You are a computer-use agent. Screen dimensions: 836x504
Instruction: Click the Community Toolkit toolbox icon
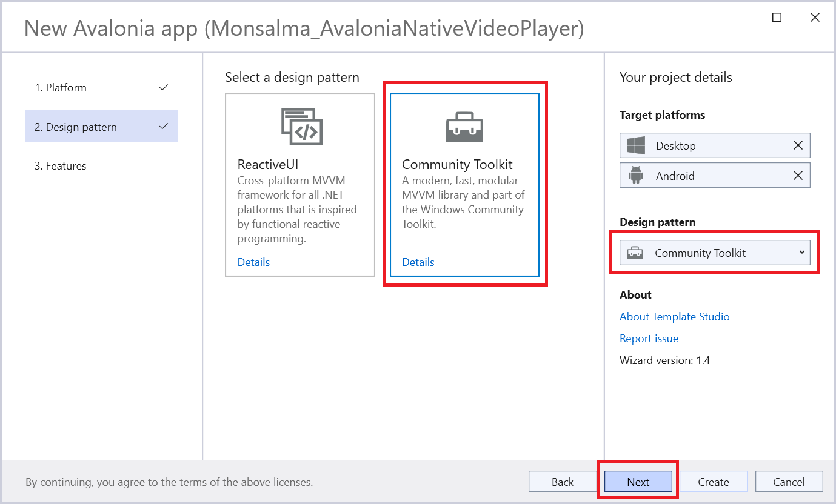point(464,127)
